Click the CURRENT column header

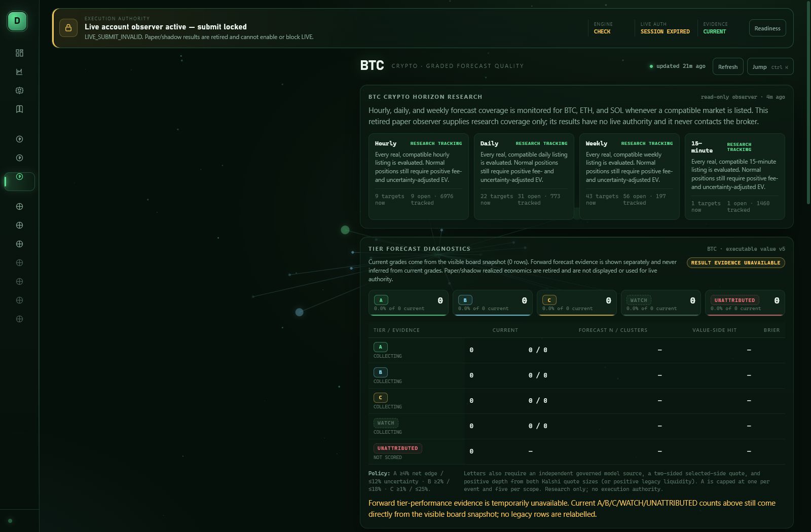(505, 330)
